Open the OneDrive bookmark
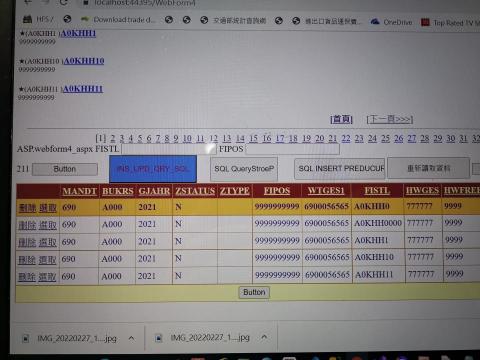The width and height of the screenshot is (480, 360). (391, 22)
